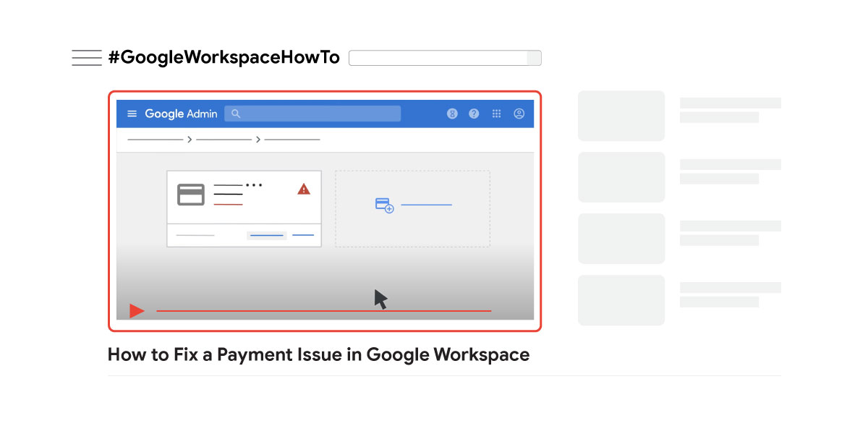Click the highlighted blue button on payment card
Viewport: 868px width, 434px height.
pyautogui.click(x=267, y=235)
